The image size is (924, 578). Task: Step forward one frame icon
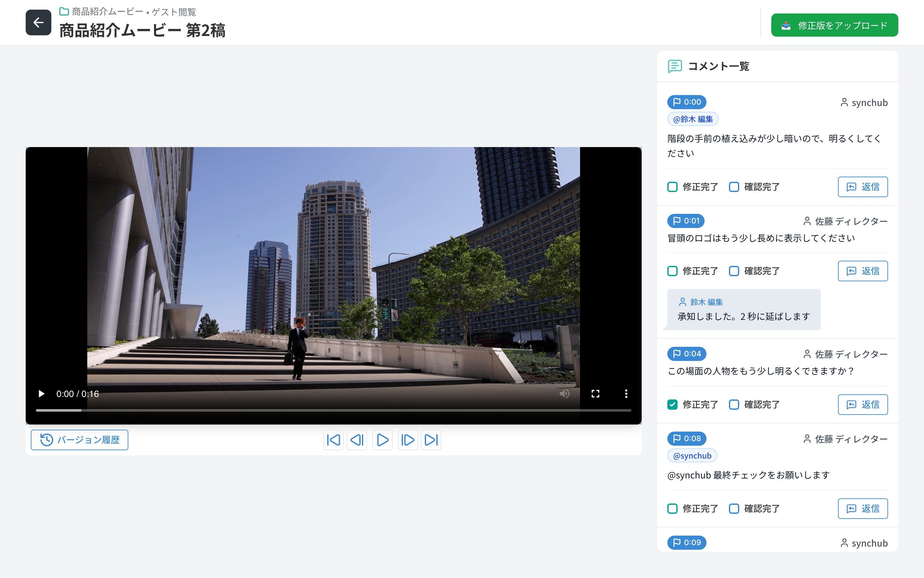[408, 440]
